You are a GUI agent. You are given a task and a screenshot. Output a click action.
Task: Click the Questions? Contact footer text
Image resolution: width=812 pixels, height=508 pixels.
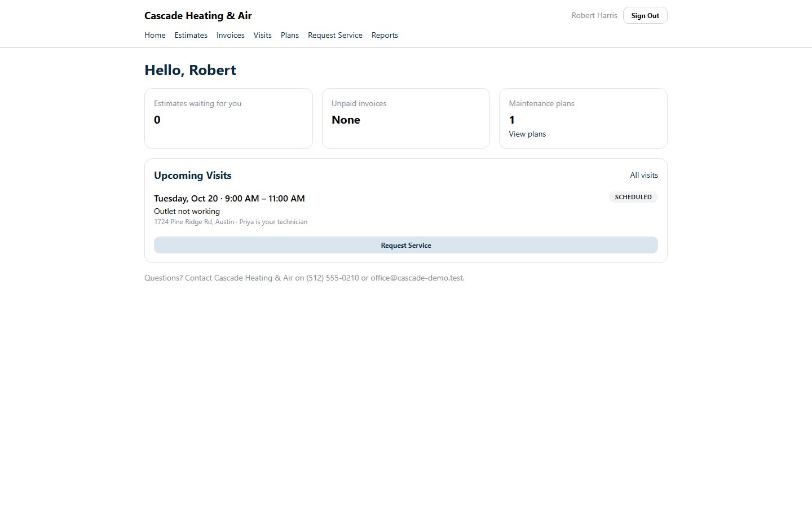click(304, 278)
